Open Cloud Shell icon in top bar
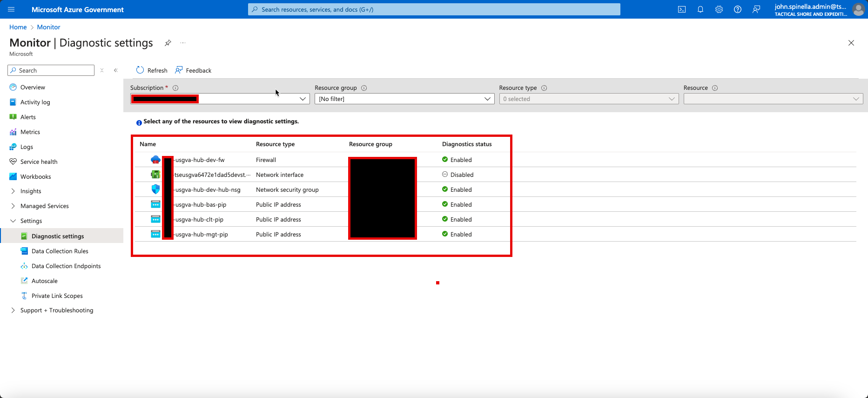Image resolution: width=868 pixels, height=398 pixels. [x=682, y=9]
